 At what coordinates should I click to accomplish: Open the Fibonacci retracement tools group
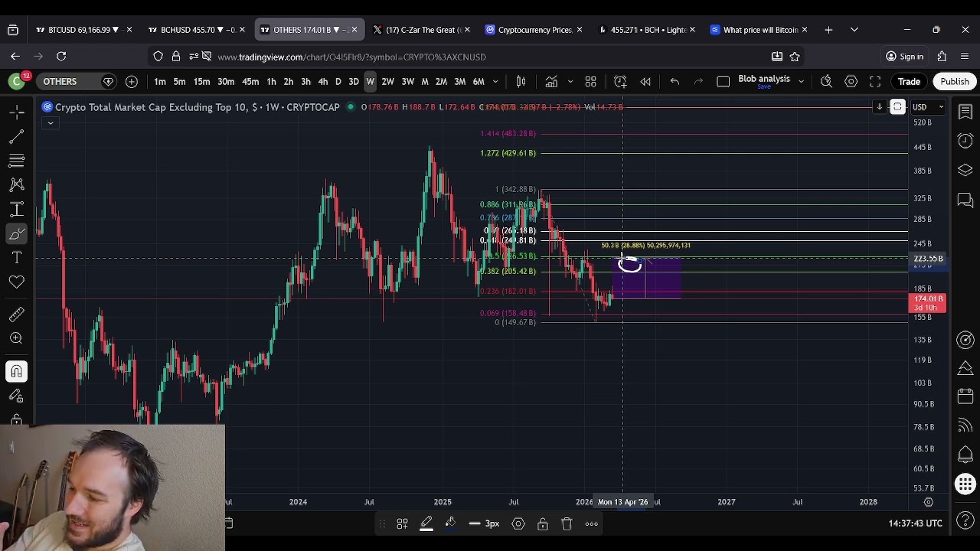(16, 161)
